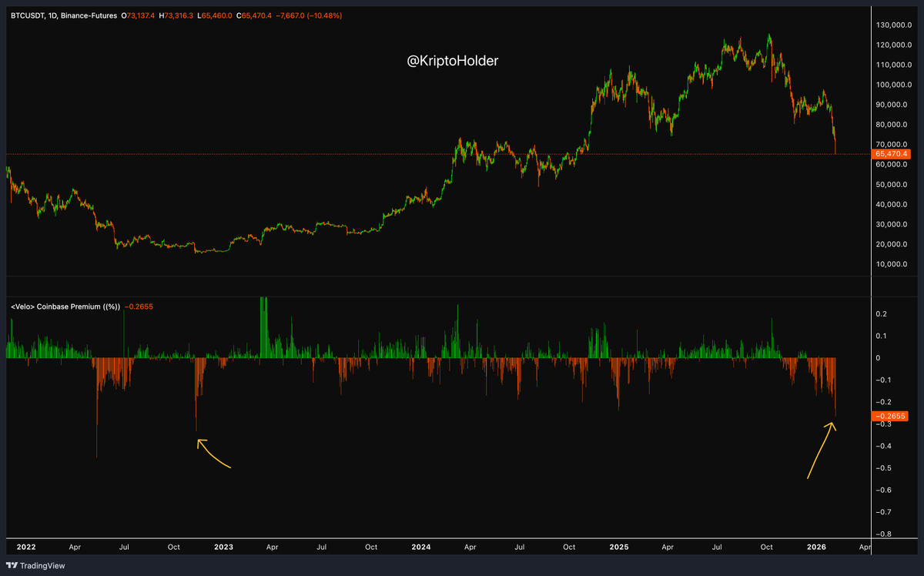Click the −0.1 indicator axis label
Image resolution: width=924 pixels, height=576 pixels.
[x=883, y=380]
